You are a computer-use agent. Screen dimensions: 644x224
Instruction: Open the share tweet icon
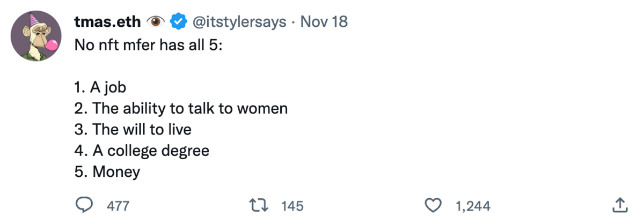619,205
